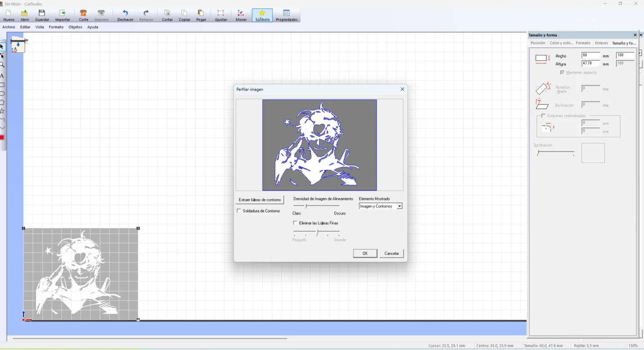644x350 pixels.
Task: Switch to the Posición tab
Action: coord(538,43)
